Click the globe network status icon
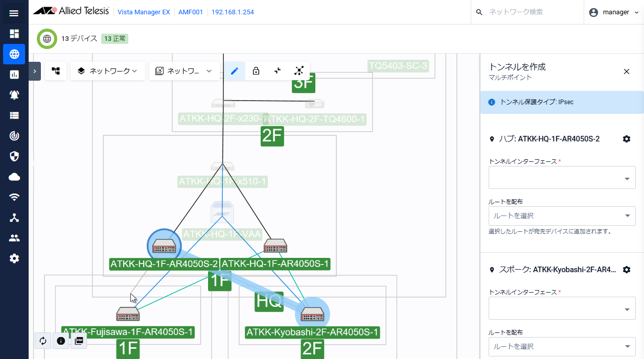 click(x=47, y=38)
